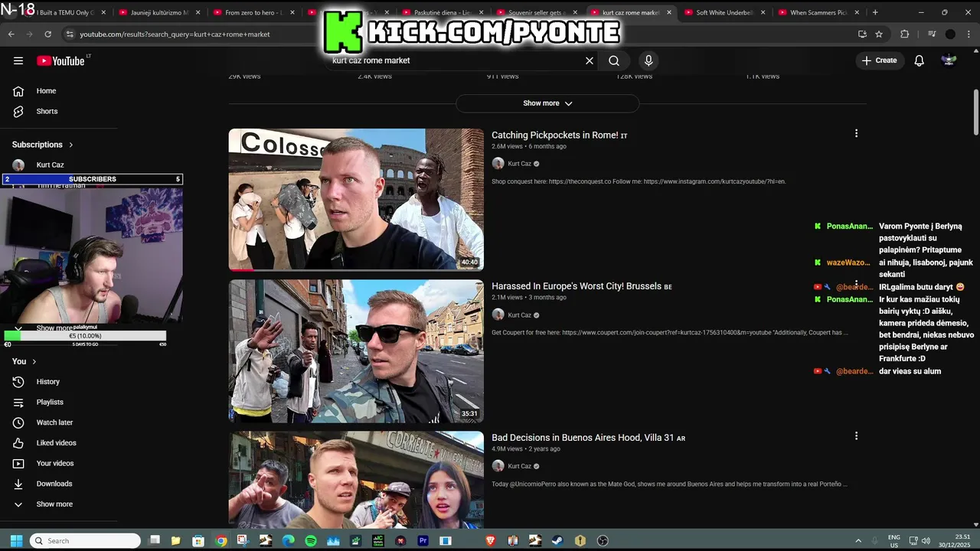Reload the page

pyautogui.click(x=47, y=34)
